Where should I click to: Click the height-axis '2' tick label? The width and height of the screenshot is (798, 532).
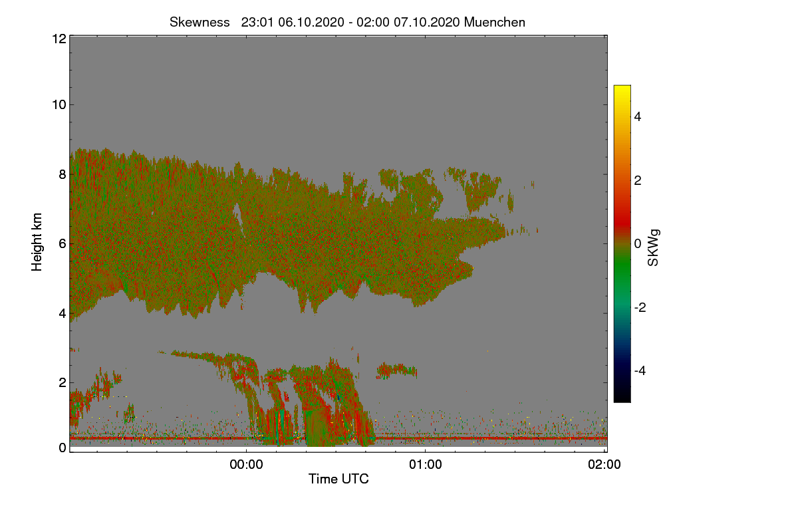(x=62, y=382)
